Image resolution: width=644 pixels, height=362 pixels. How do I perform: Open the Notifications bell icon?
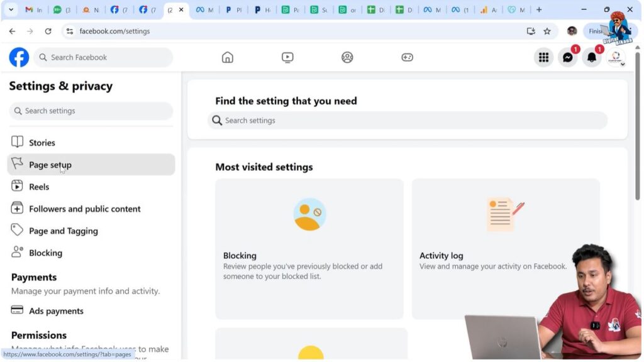[592, 57]
